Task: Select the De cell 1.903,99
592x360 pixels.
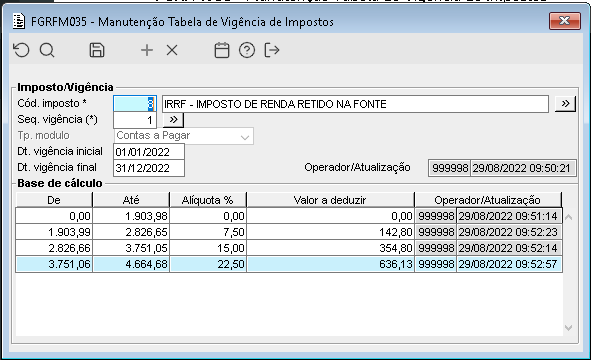Action: (x=54, y=232)
